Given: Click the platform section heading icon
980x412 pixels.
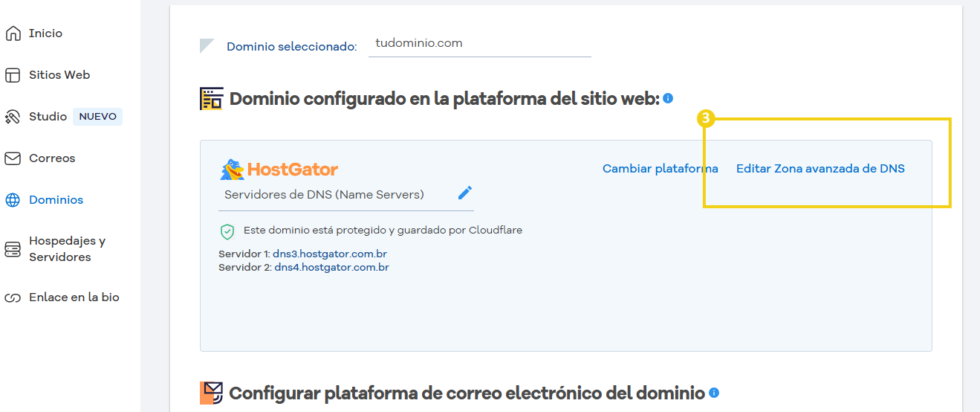Looking at the screenshot, I should click(212, 99).
